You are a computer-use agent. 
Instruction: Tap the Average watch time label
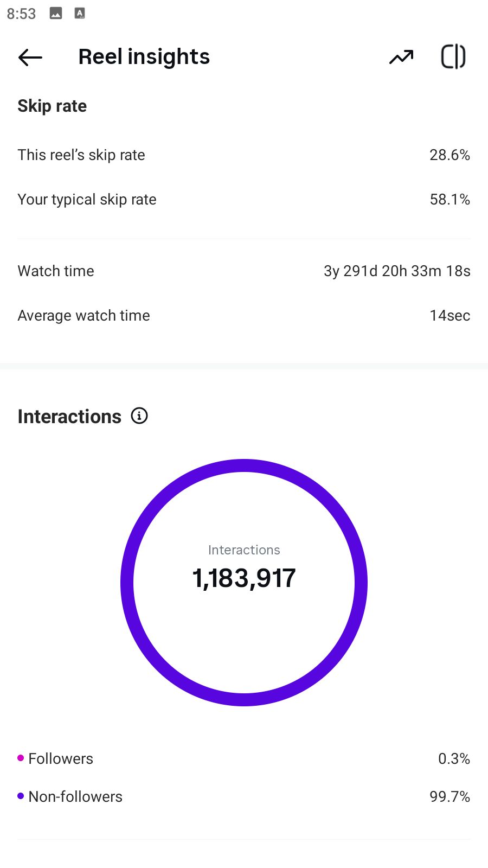coord(84,316)
